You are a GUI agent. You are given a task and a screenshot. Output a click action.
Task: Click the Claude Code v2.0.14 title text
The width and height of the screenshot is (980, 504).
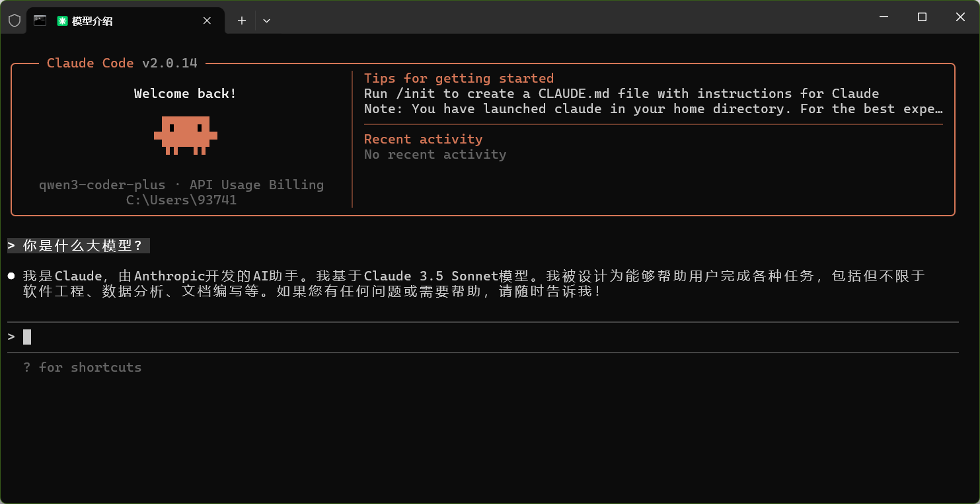click(122, 63)
